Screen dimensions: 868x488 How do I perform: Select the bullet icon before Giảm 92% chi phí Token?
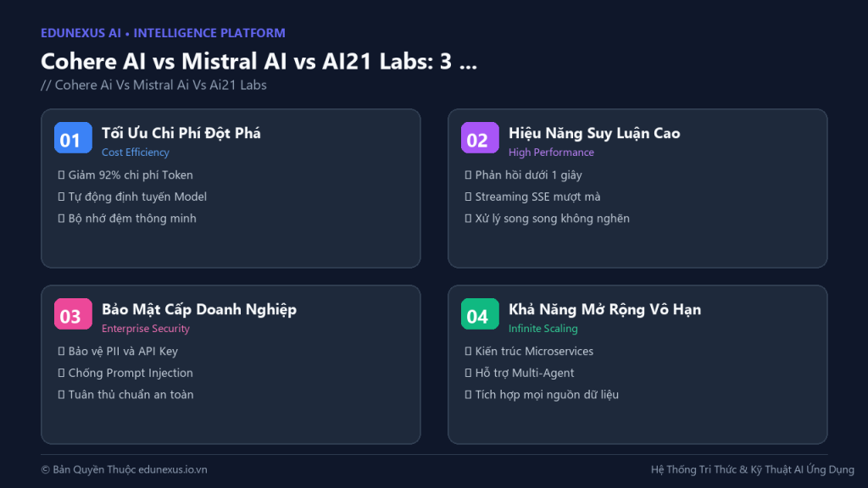point(61,175)
